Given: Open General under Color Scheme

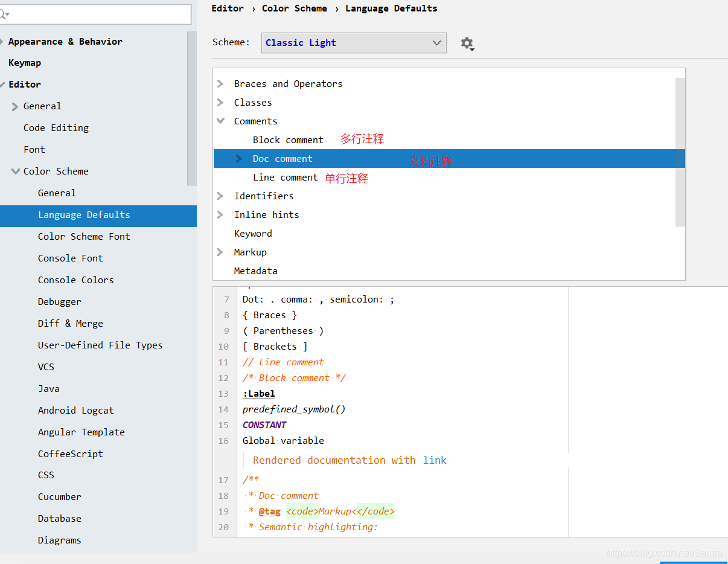Looking at the screenshot, I should point(57,193).
